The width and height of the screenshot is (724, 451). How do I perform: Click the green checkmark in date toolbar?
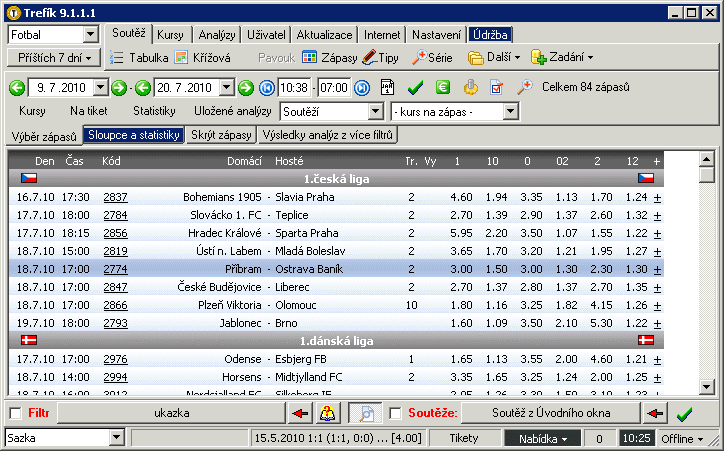click(415, 87)
